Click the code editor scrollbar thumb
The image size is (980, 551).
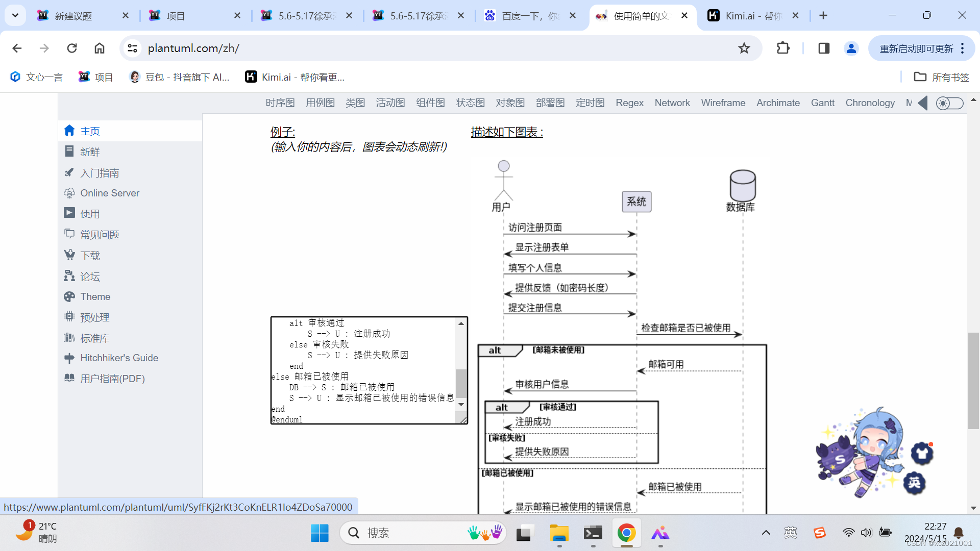(461, 383)
